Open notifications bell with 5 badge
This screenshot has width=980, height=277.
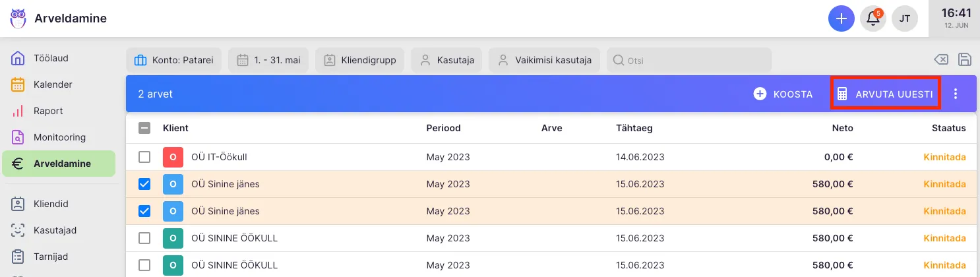[873, 18]
